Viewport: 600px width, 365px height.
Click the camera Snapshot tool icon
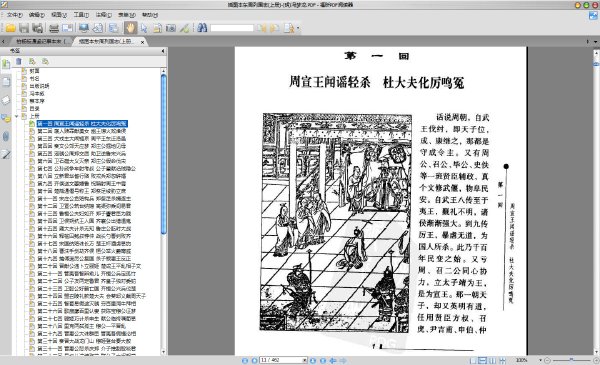pyautogui.click(x=171, y=28)
